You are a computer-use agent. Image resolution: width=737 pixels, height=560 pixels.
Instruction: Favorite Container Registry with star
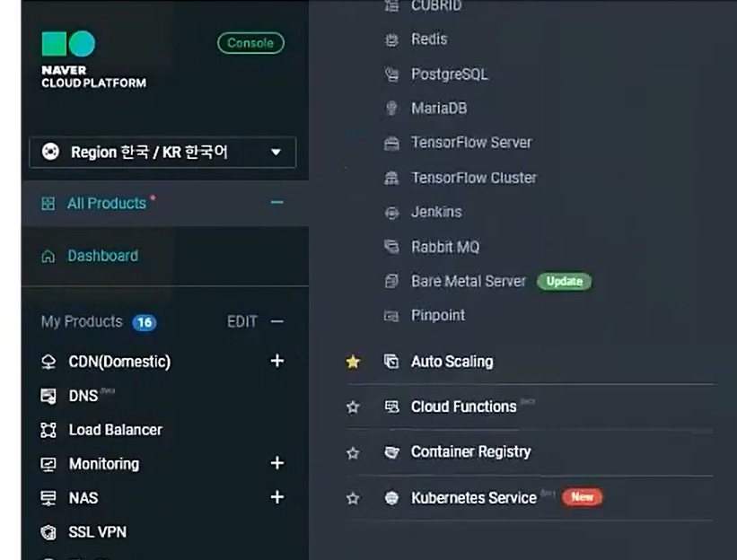[353, 453]
